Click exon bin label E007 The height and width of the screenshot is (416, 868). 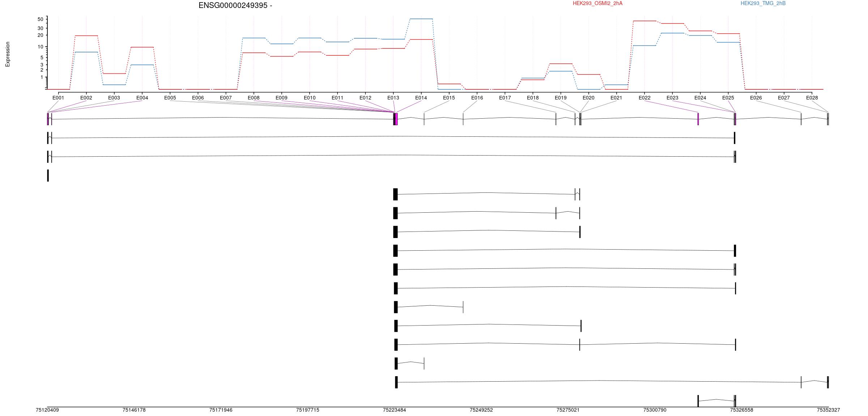[226, 98]
